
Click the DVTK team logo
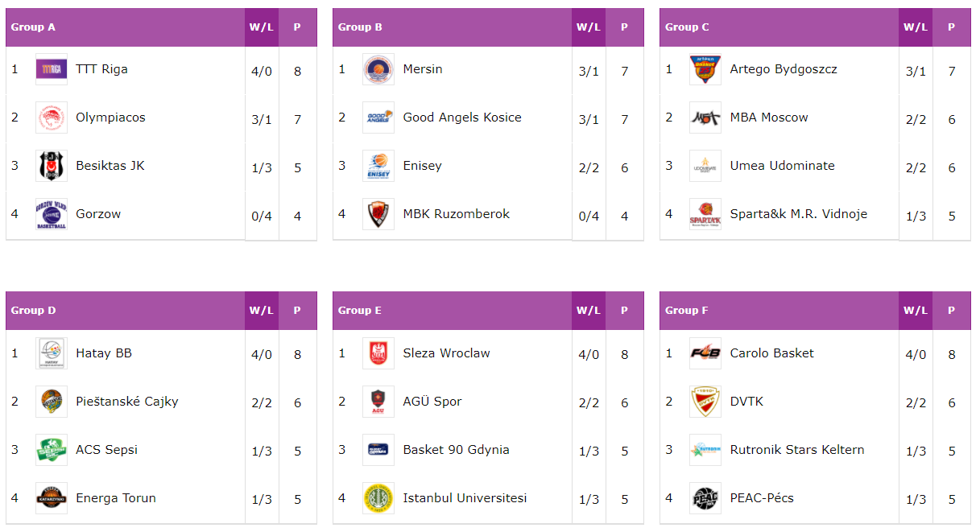click(x=705, y=402)
